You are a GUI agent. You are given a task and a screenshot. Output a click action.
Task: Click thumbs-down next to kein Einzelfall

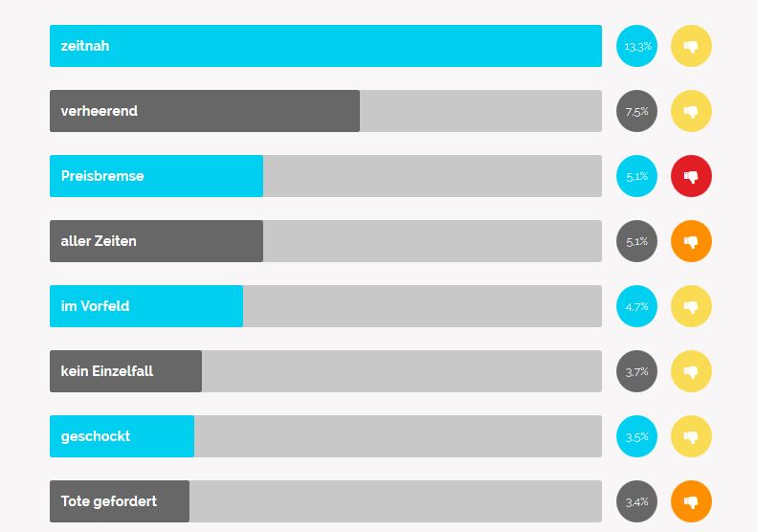click(691, 371)
